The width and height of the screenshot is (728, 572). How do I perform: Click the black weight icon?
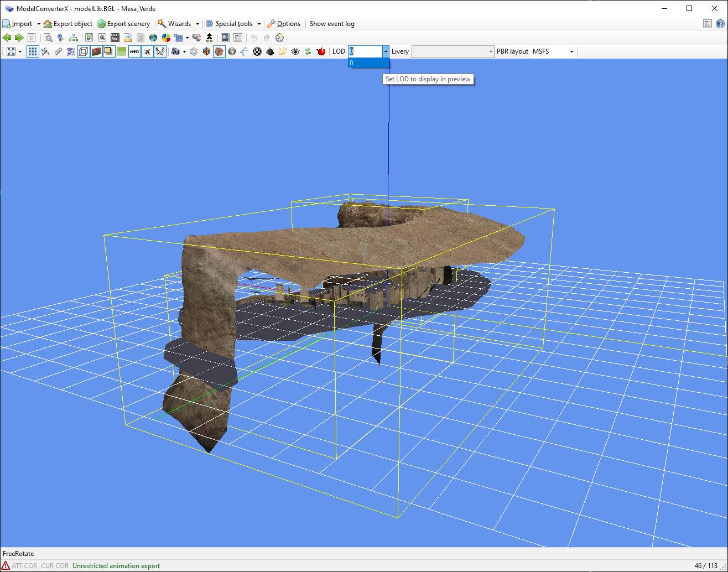pyautogui.click(x=270, y=51)
